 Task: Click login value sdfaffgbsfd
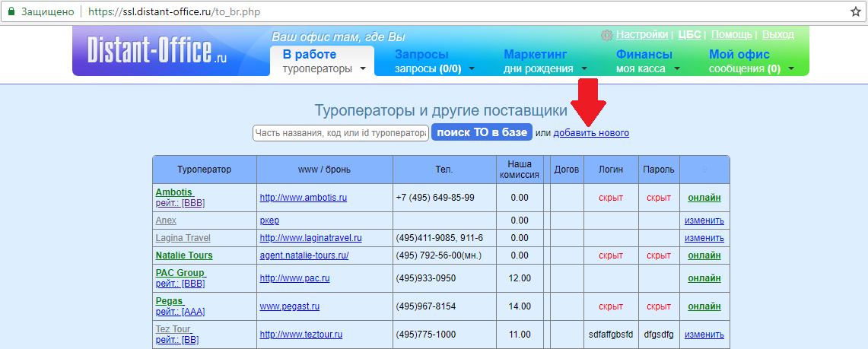click(x=611, y=335)
